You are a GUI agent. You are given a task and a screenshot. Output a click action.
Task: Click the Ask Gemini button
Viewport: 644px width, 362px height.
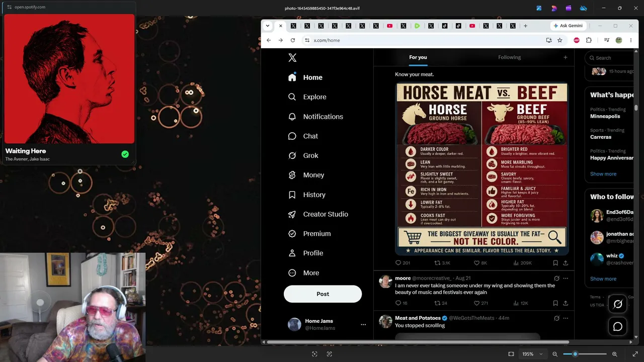click(x=568, y=26)
